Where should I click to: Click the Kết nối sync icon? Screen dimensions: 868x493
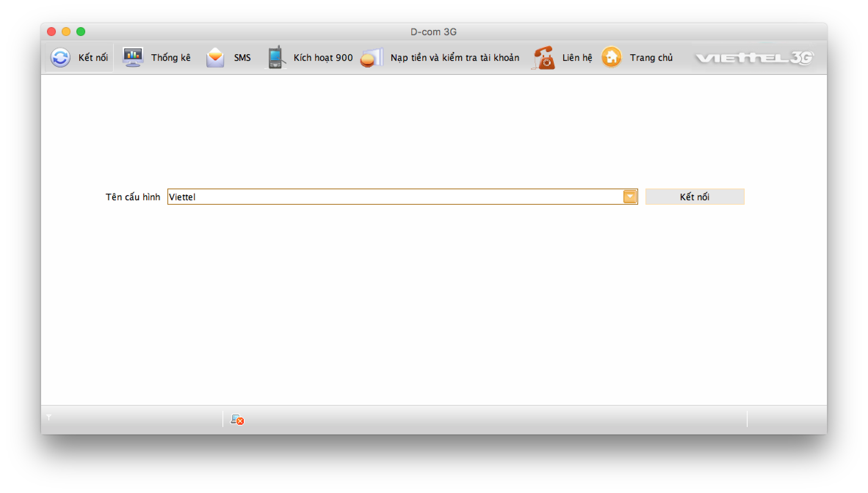point(60,58)
